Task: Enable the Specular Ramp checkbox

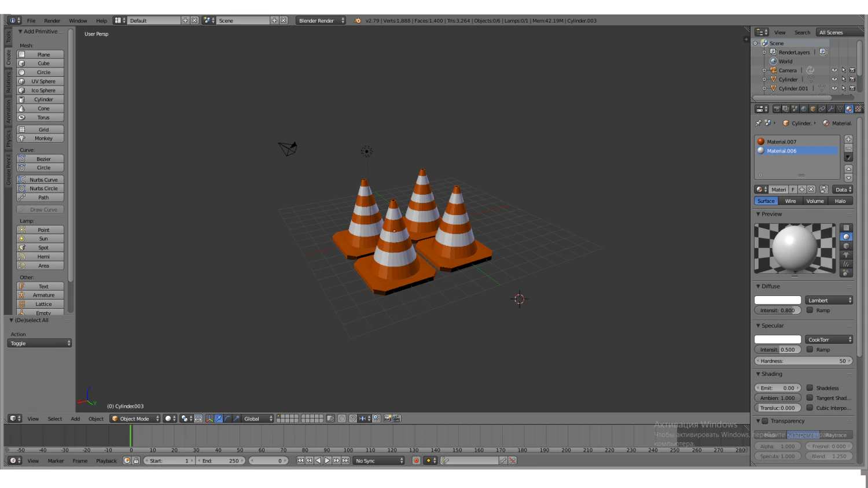Action: [810, 350]
